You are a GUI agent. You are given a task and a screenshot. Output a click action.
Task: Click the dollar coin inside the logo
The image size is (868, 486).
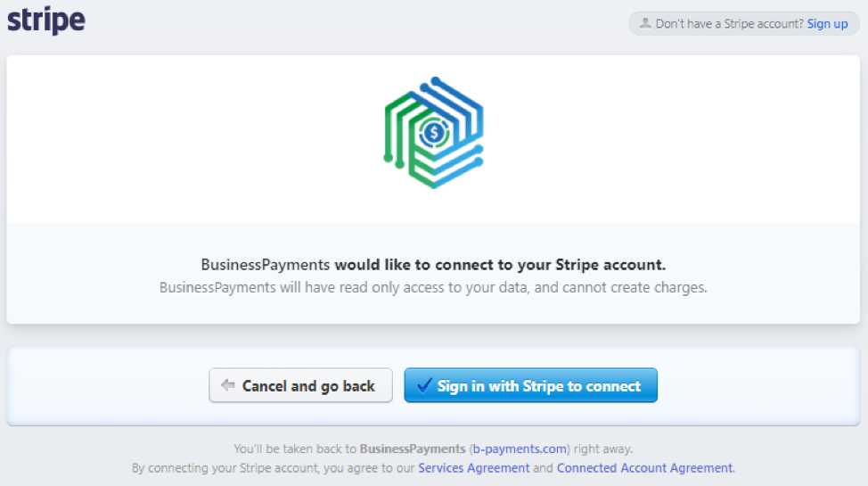[434, 133]
